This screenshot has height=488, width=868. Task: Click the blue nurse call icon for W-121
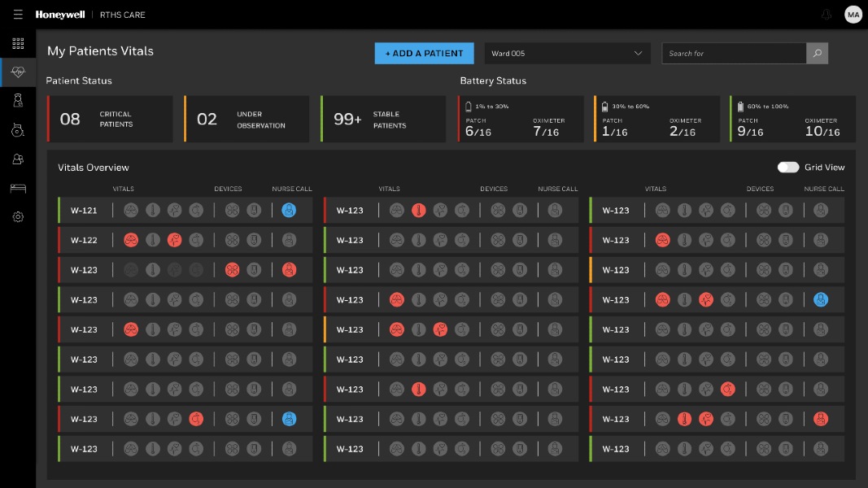[x=288, y=211]
